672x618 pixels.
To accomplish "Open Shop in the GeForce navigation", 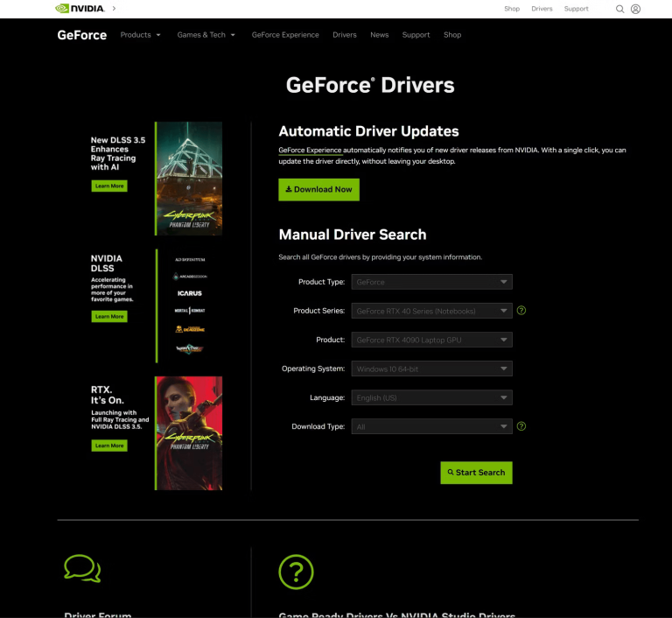I will coord(452,35).
